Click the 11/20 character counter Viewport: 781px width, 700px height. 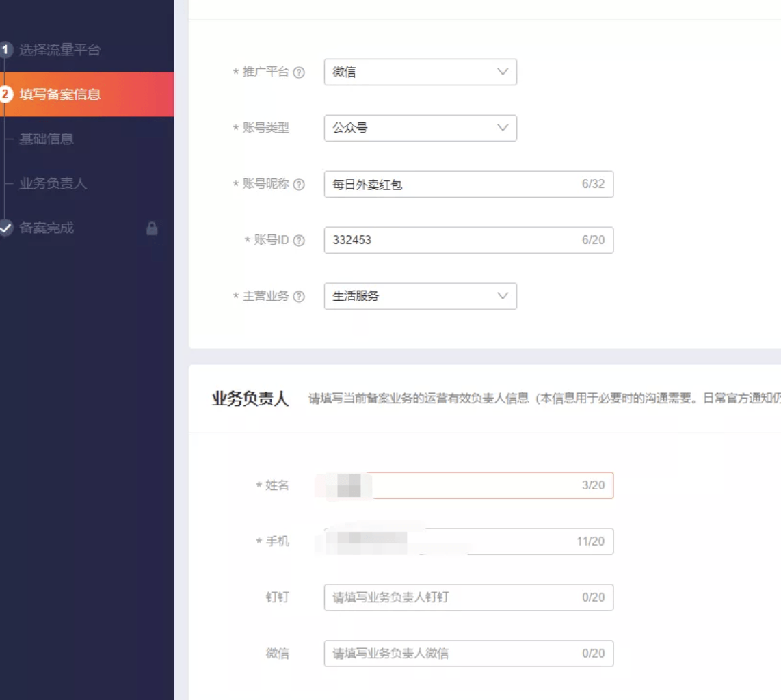point(591,541)
